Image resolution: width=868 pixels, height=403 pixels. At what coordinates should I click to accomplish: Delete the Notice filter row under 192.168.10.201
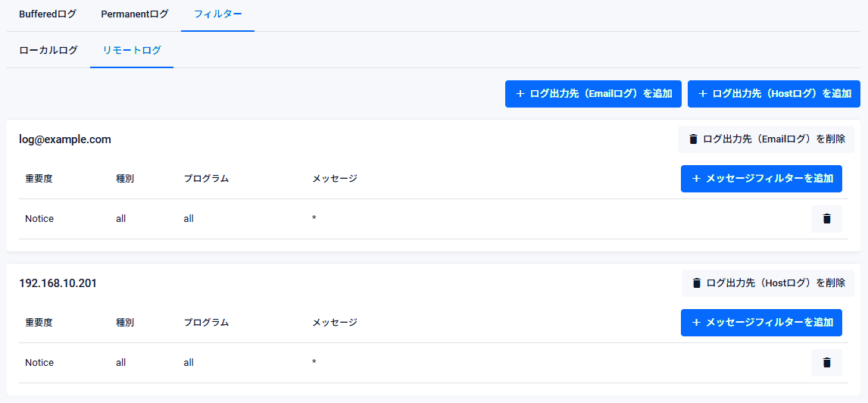[x=826, y=363]
